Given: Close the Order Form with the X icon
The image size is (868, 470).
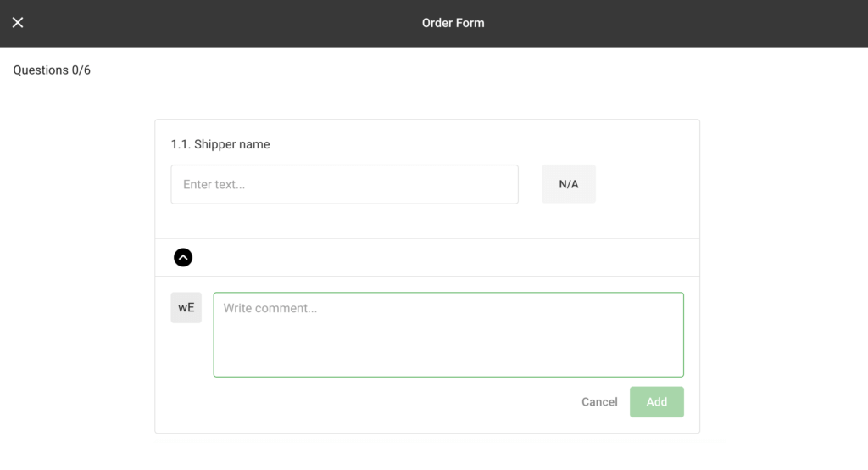Looking at the screenshot, I should [x=18, y=23].
